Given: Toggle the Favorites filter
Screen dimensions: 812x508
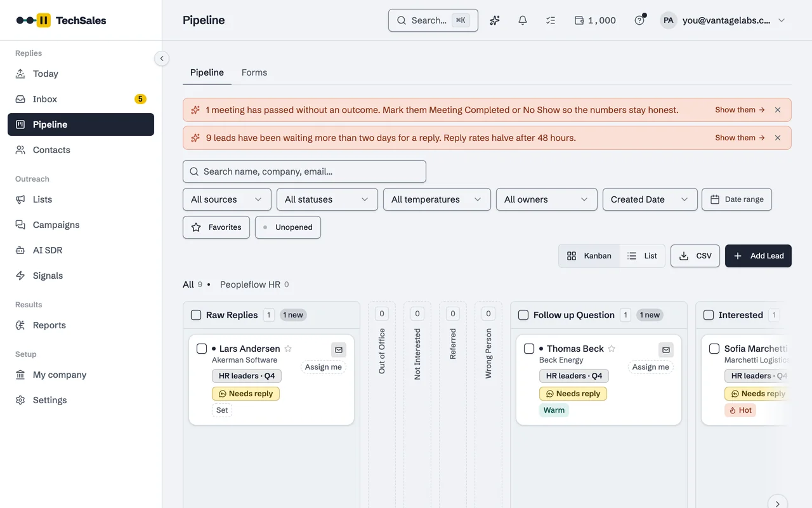Looking at the screenshot, I should tap(216, 227).
